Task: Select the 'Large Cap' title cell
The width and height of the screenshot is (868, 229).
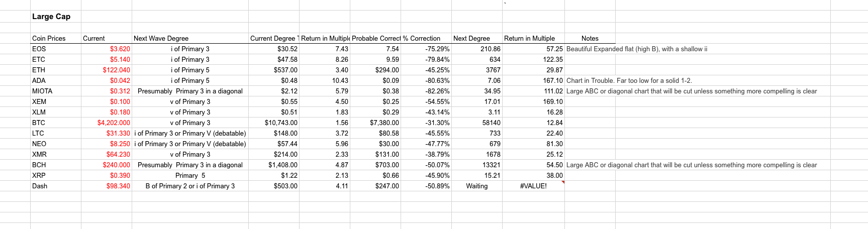Action: click(x=56, y=17)
